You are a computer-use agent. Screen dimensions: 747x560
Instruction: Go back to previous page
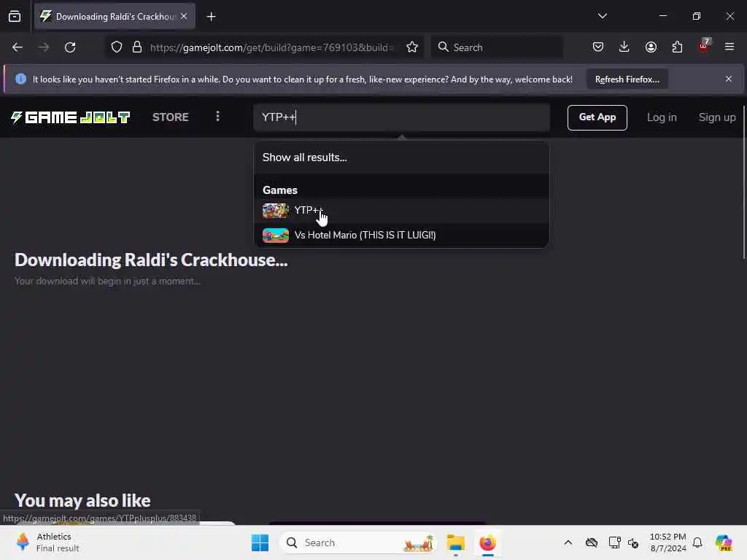[18, 47]
